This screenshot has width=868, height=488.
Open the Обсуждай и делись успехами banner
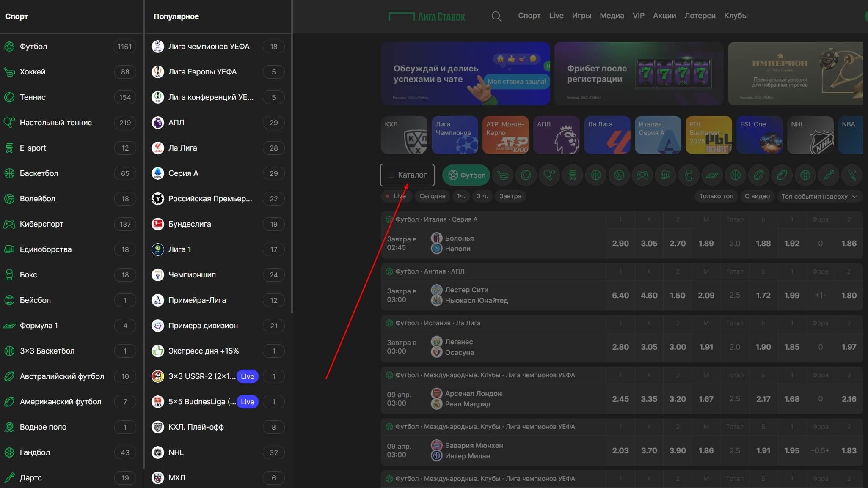pos(465,74)
